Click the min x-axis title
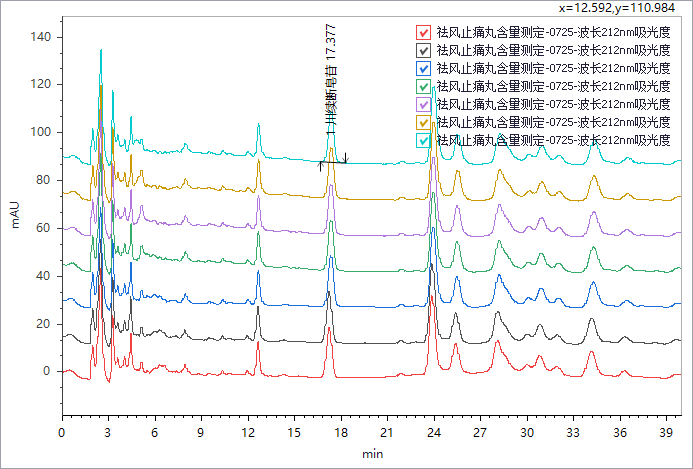The height and width of the screenshot is (469, 693). click(372, 454)
